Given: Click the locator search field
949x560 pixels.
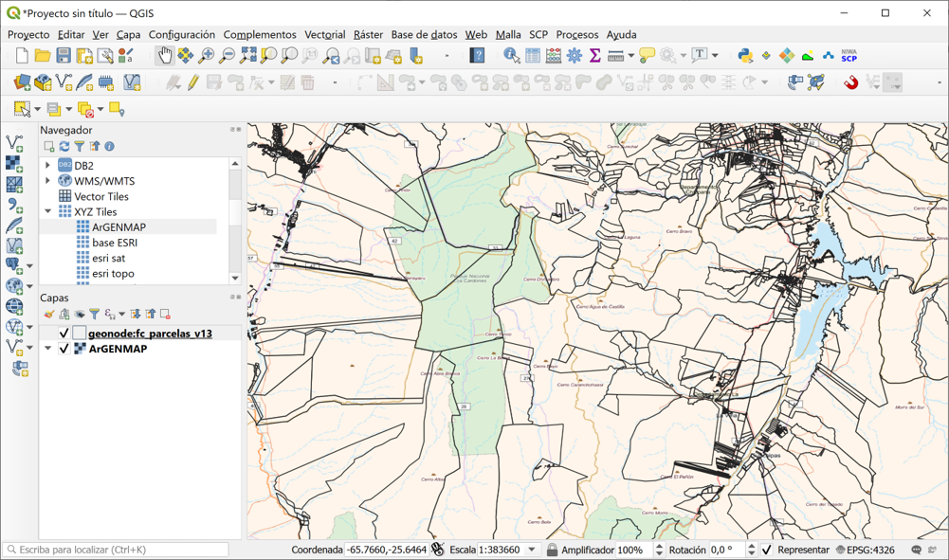Looking at the screenshot, I should [117, 550].
